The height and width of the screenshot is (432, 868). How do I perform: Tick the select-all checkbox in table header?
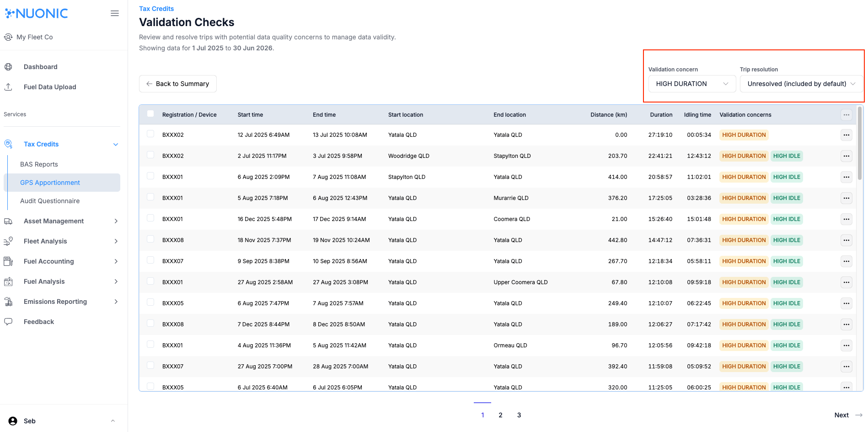pos(150,113)
